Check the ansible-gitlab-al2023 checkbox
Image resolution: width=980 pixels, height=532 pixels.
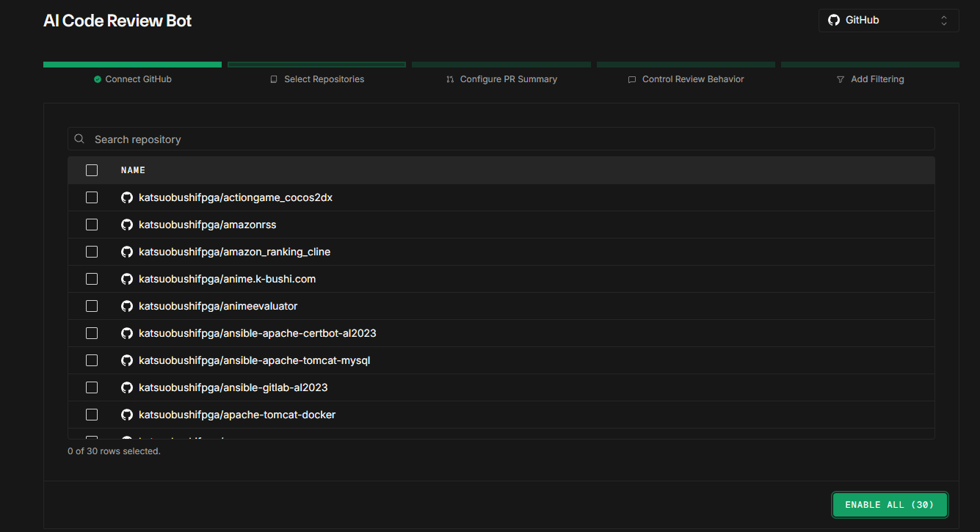92,387
